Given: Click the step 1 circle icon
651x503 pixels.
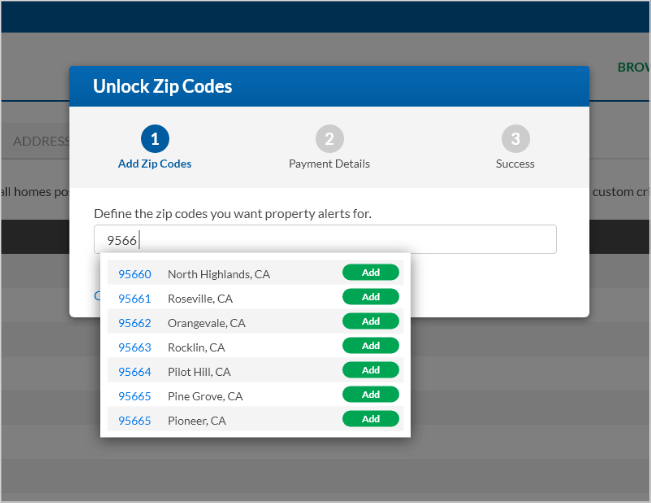Looking at the screenshot, I should tap(154, 139).
